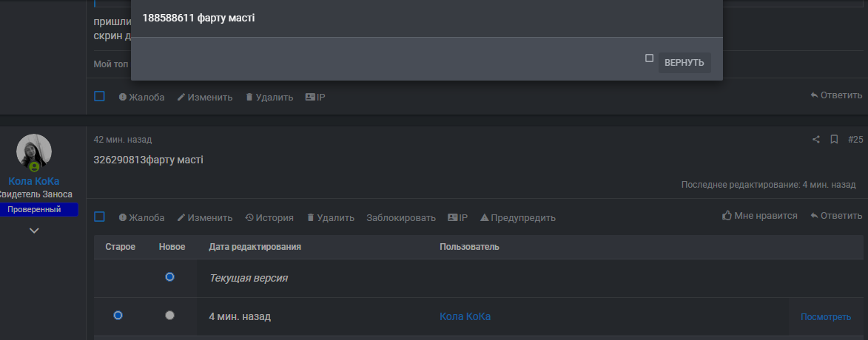This screenshot has height=340, width=868.
Task: Delete the upper post with Удалить
Action: point(269,97)
